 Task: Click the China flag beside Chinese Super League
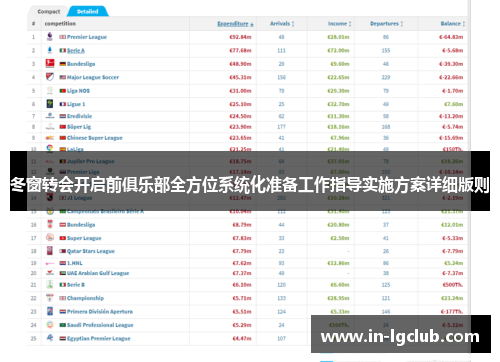tap(63, 138)
